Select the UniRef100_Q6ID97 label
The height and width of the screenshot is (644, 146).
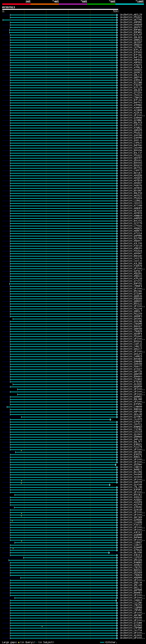[x=131, y=42]
